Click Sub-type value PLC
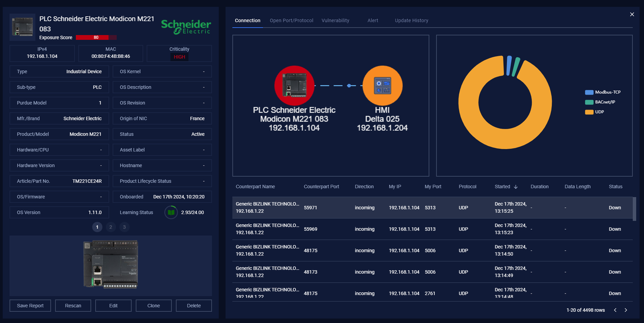Image resolution: width=644 pixels, height=323 pixels. 97,87
